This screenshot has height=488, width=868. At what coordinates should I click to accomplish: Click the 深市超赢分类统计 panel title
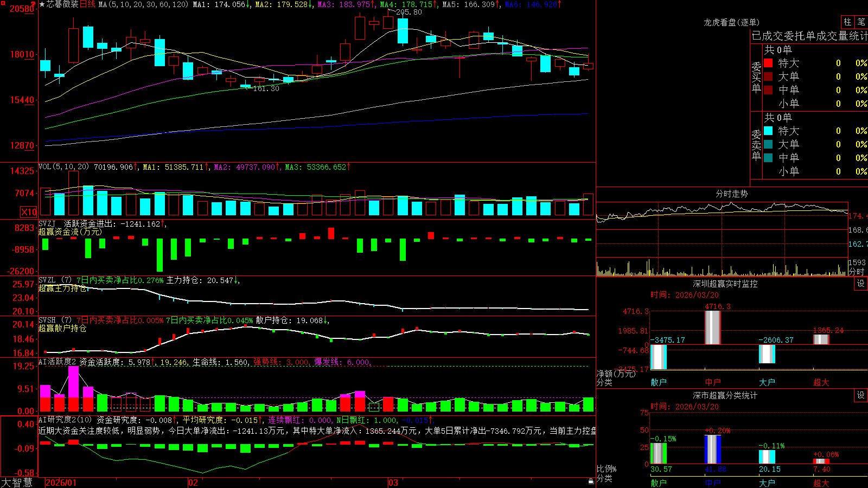(x=725, y=395)
